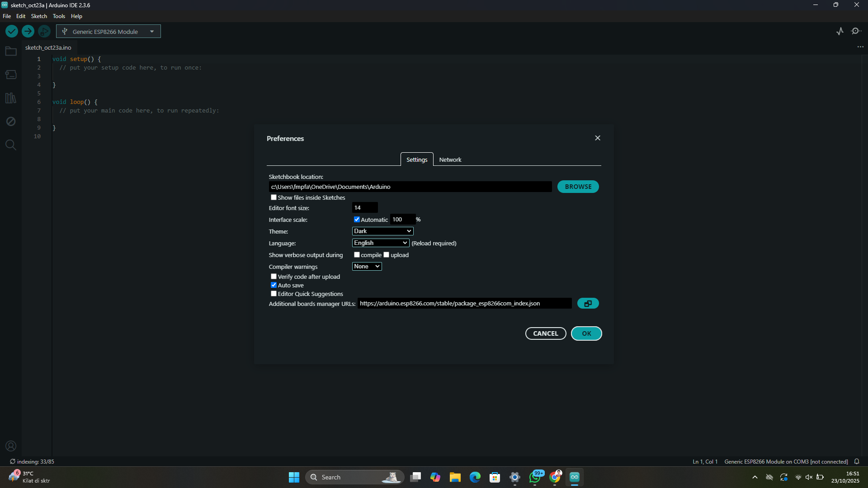Open the Serial Plotter icon

tap(840, 31)
